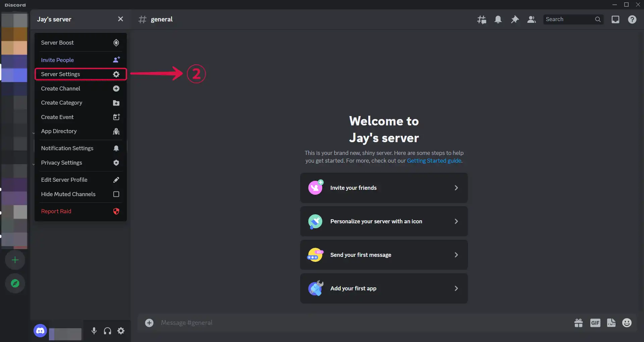Choose Invite People from the menu
This screenshot has width=644, height=342.
pos(80,60)
